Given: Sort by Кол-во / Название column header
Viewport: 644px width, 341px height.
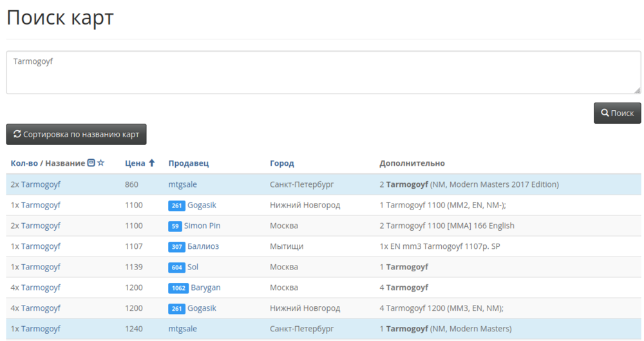Looking at the screenshot, I should tap(48, 163).
